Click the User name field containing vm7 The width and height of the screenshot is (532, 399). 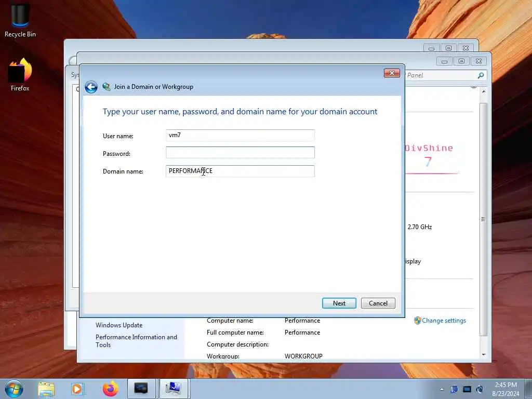pos(240,135)
